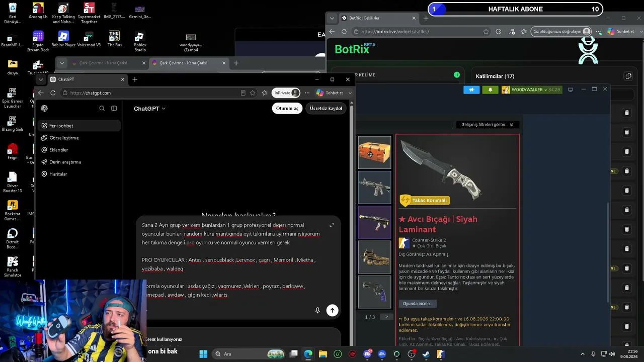644x362 pixels.
Task: Switch to the ChatGPT browser tab
Action: 88,79
